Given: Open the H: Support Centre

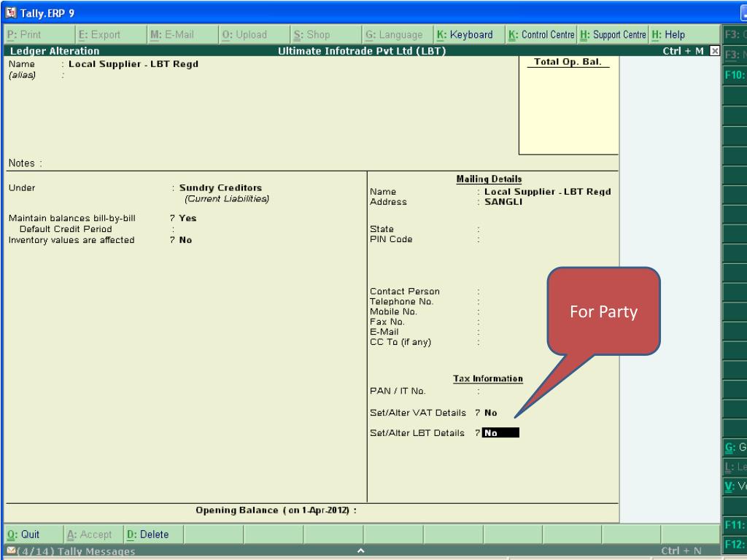Looking at the screenshot, I should click(613, 35).
